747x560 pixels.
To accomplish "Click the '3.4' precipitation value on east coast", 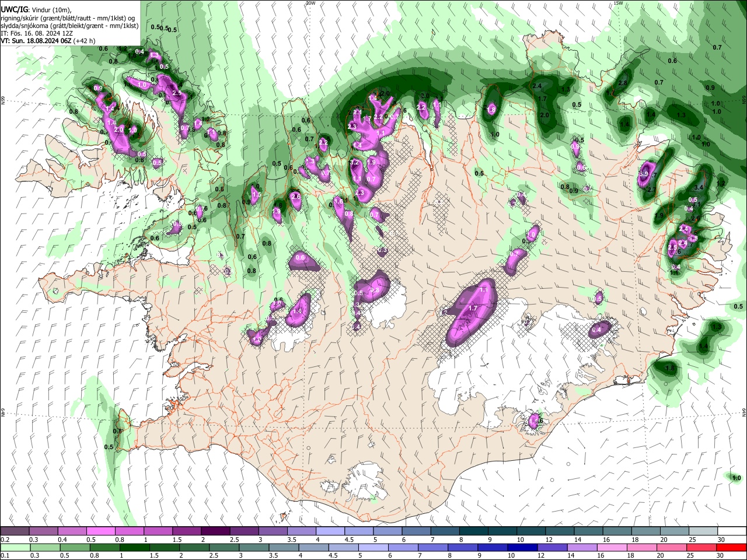I will pos(699,187).
